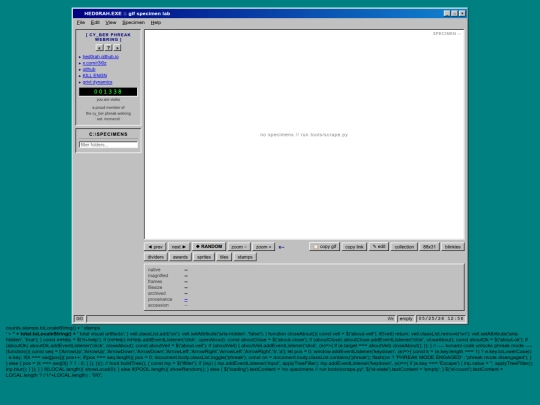Screen dimensions: 540x405
Task: Go to next webring site arrow
Action: pyautogui.click(x=117, y=48)
